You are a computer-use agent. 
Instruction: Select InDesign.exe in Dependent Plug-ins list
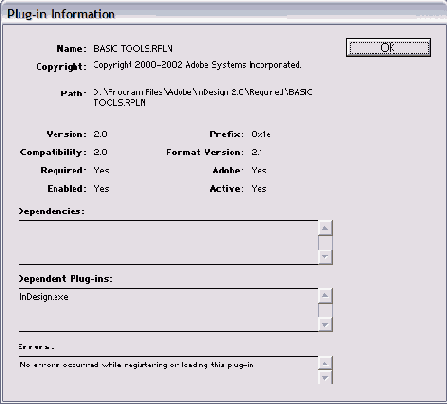[44, 297]
